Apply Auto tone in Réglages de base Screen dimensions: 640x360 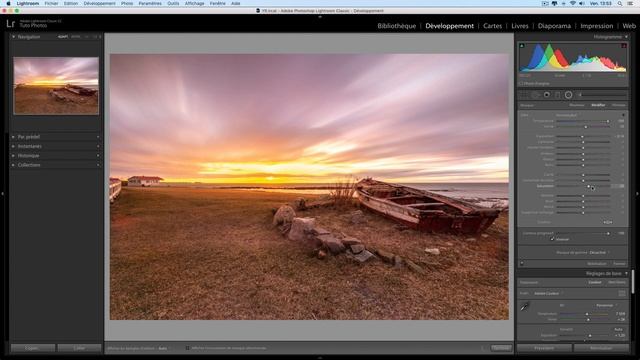click(618, 329)
